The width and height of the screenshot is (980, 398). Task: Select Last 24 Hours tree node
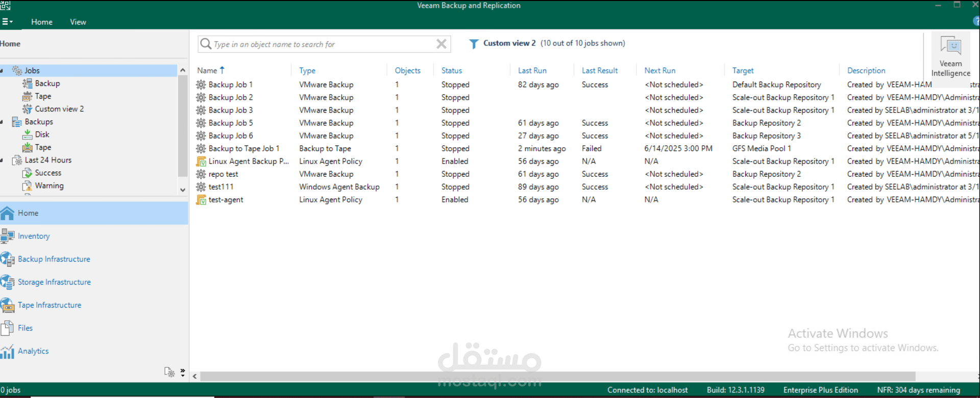point(48,160)
